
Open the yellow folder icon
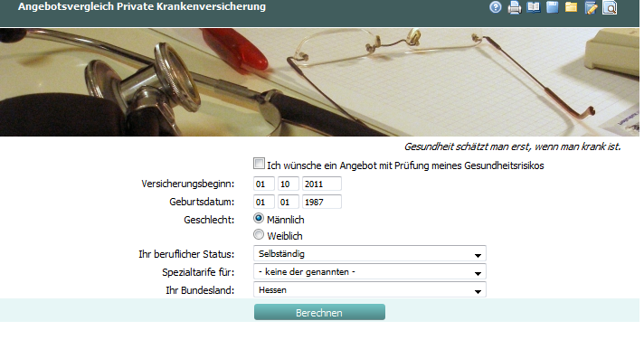[571, 7]
